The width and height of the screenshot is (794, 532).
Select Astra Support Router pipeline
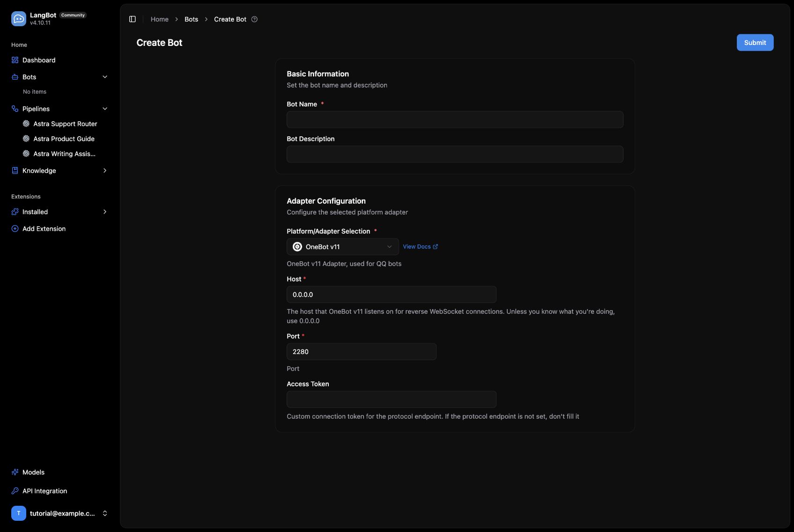coord(65,124)
